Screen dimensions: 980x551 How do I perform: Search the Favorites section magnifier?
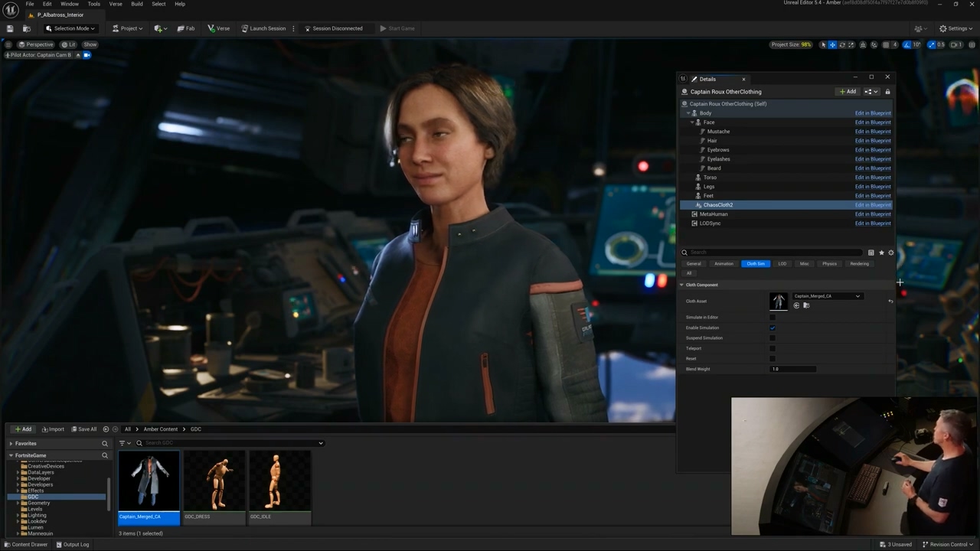point(105,443)
